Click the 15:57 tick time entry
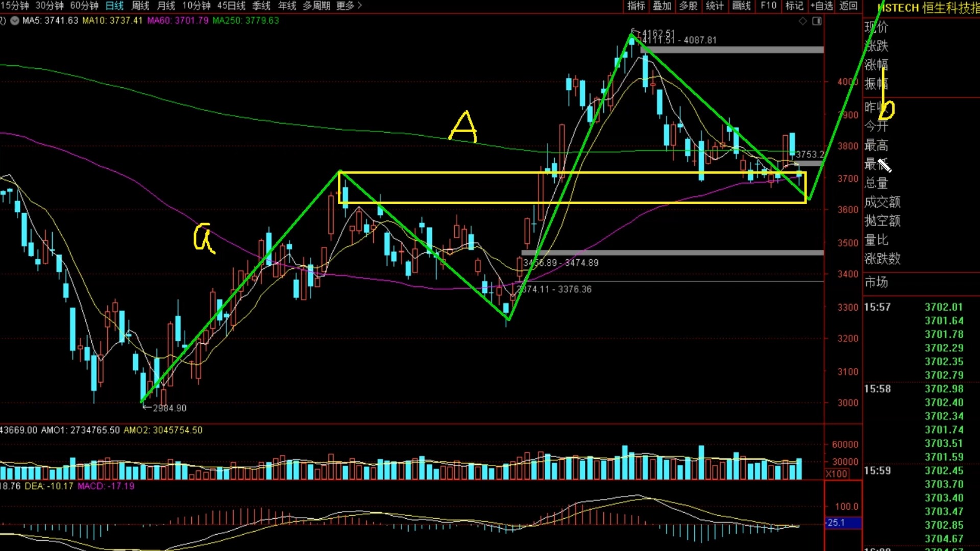The height and width of the screenshot is (551, 980). (x=877, y=307)
